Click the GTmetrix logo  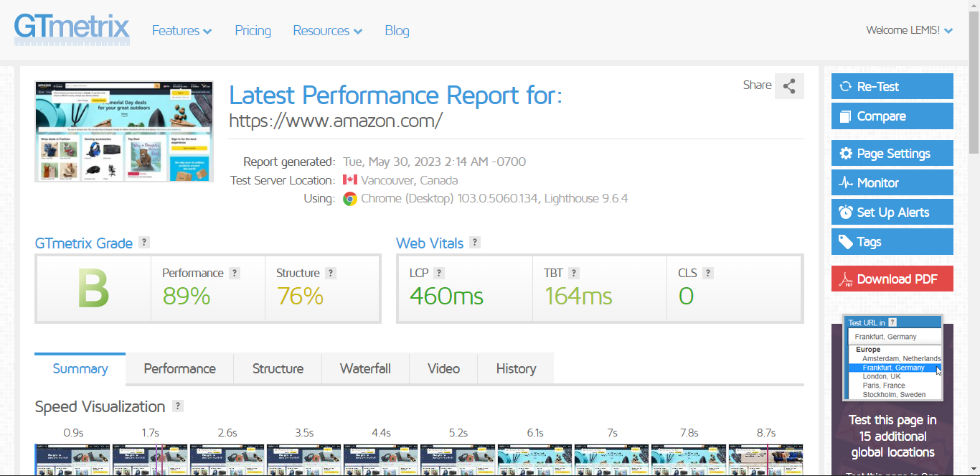click(72, 30)
